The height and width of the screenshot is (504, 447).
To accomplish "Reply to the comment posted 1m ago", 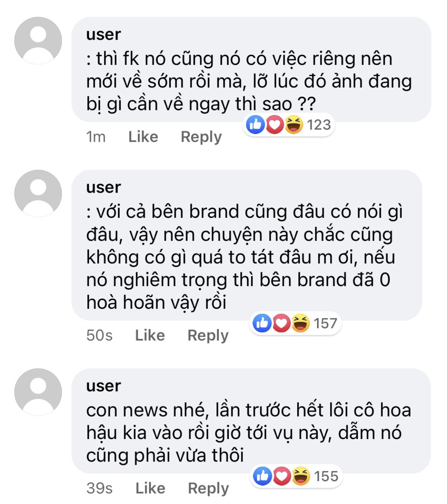I will [x=201, y=137].
